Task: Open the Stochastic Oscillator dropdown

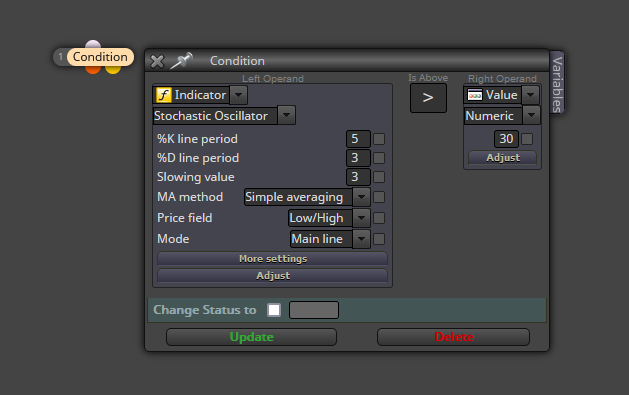Action: (x=286, y=115)
